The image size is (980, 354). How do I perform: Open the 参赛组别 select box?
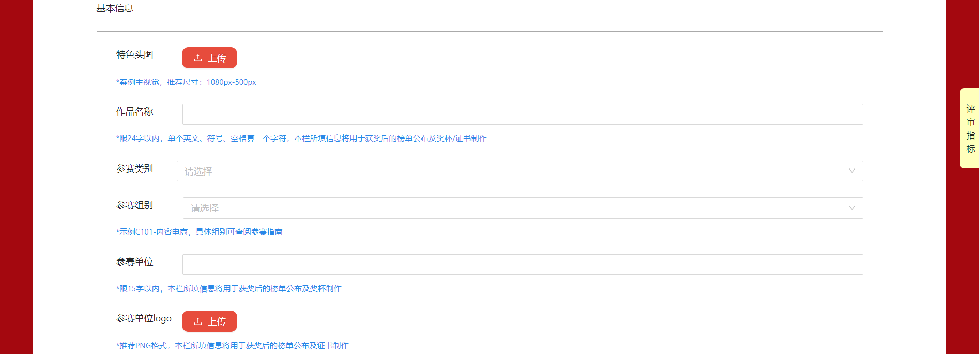point(512,208)
